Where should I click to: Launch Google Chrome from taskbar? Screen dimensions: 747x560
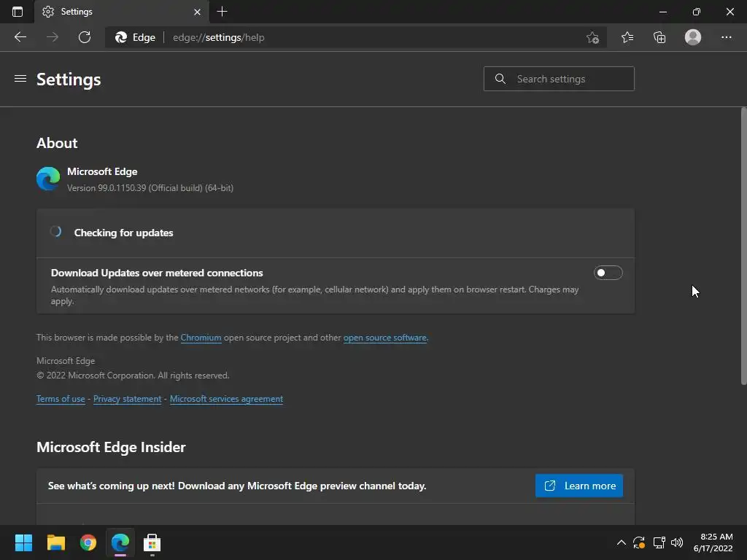tap(88, 542)
